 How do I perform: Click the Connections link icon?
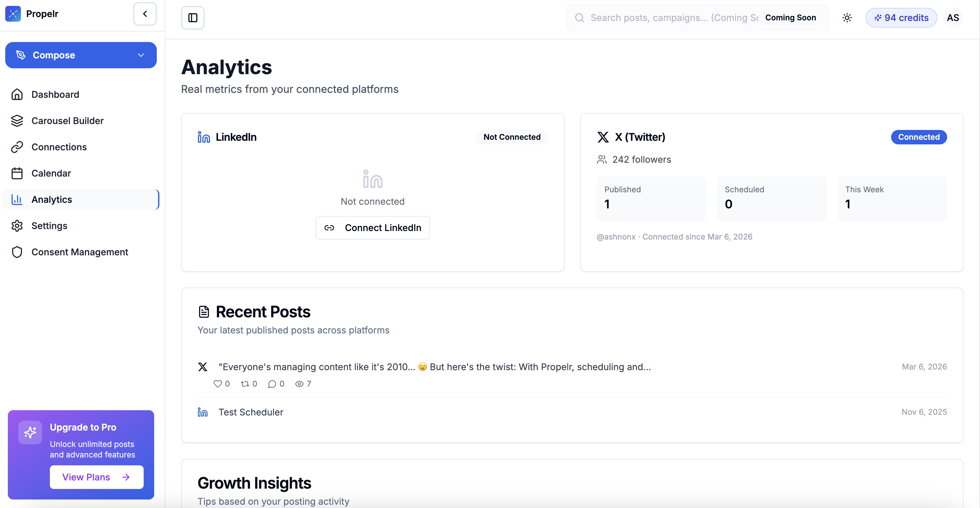coord(17,147)
